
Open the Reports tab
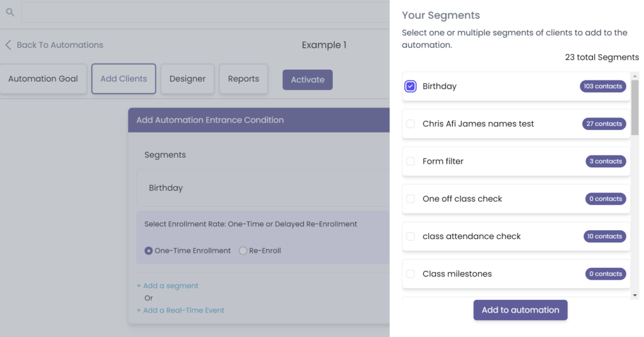click(x=243, y=79)
